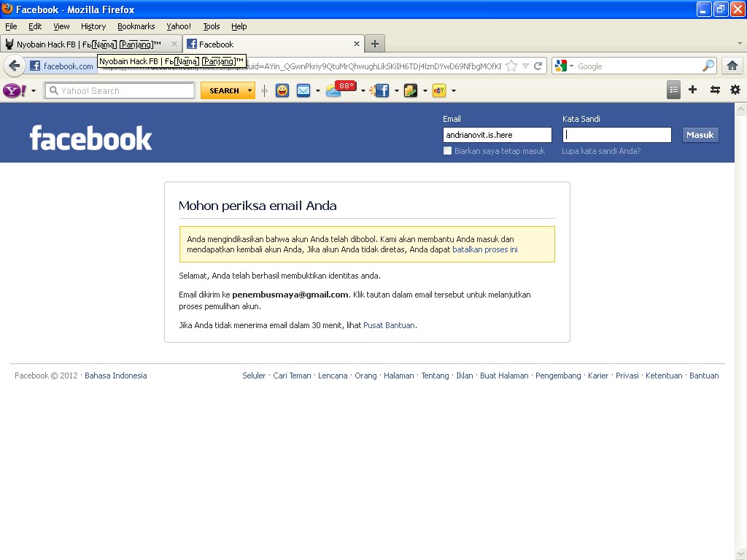The height and width of the screenshot is (560, 747).
Task: Open the 'Privasi' footer link
Action: point(627,376)
